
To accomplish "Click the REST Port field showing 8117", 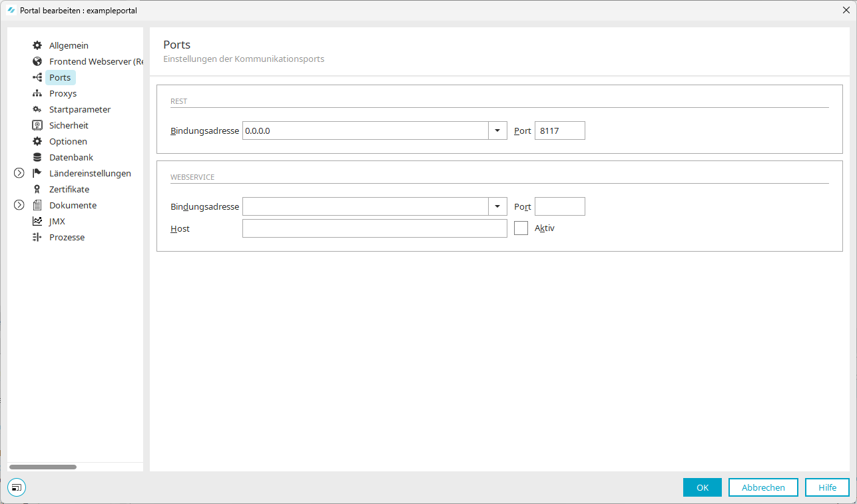I will point(559,131).
